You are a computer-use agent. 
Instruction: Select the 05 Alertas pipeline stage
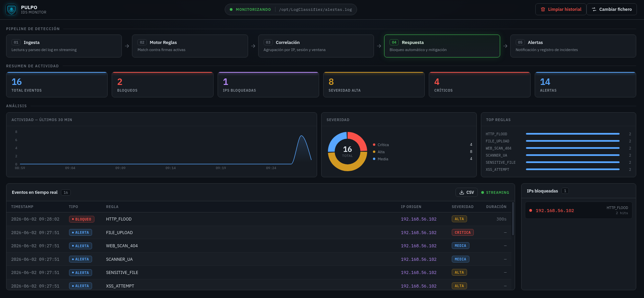573,46
